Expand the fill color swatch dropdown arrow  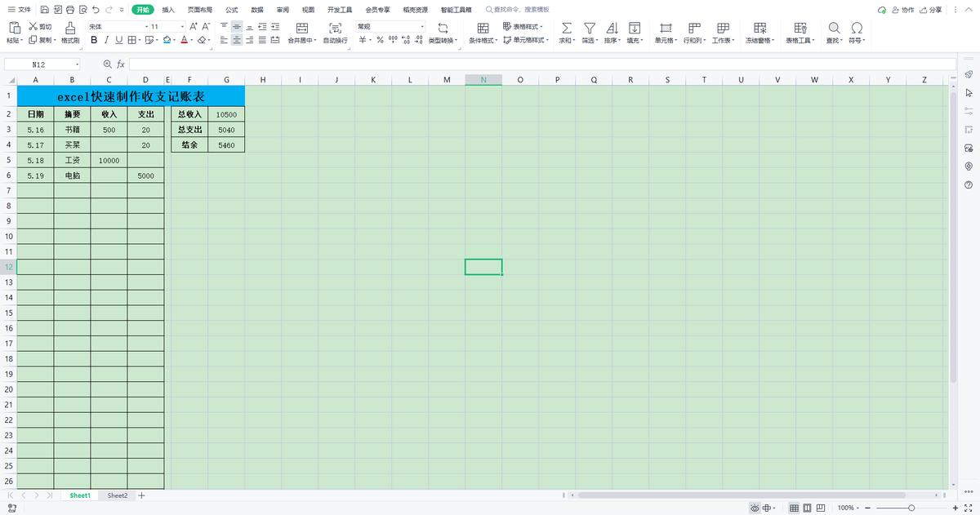point(174,39)
